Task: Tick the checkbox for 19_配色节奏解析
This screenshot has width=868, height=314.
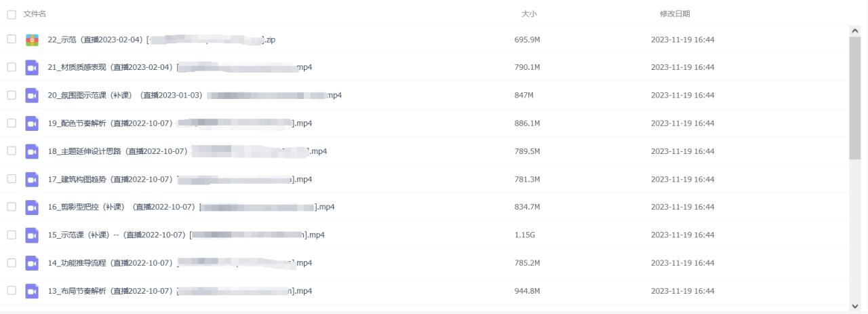Action: coord(12,123)
